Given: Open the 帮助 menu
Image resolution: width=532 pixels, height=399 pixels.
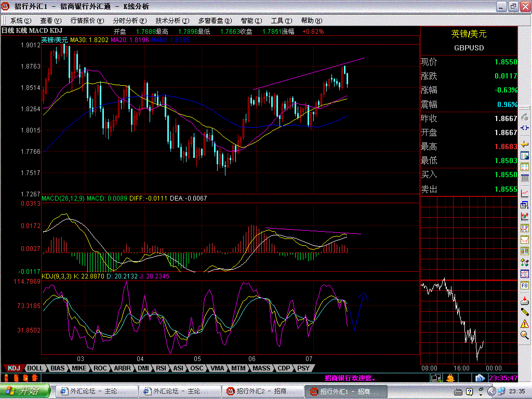Looking at the screenshot, I should coord(310,21).
